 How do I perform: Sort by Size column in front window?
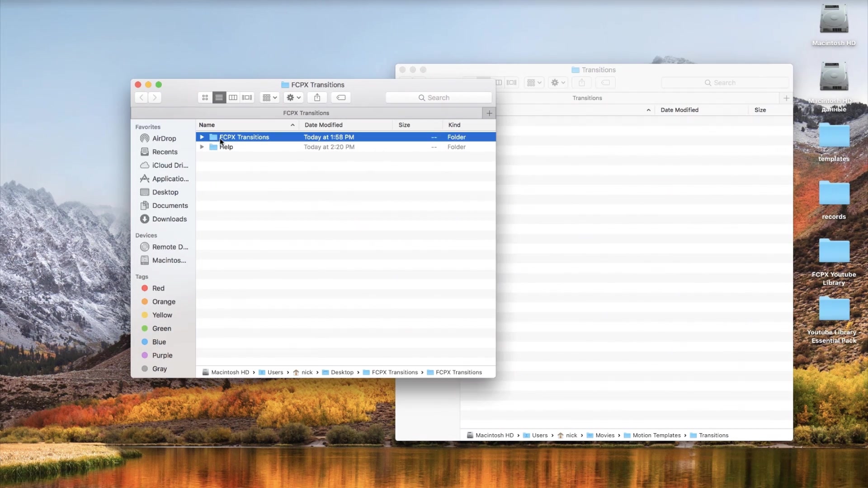(x=418, y=125)
